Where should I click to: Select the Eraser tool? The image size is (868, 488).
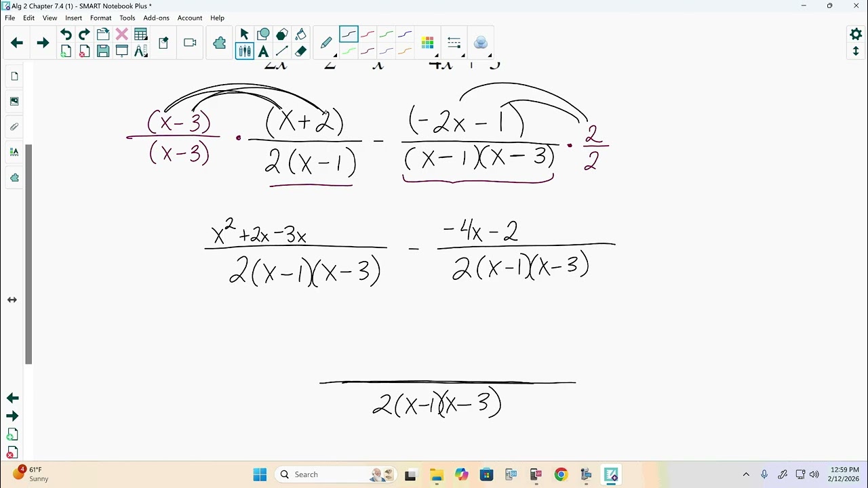[x=301, y=51]
